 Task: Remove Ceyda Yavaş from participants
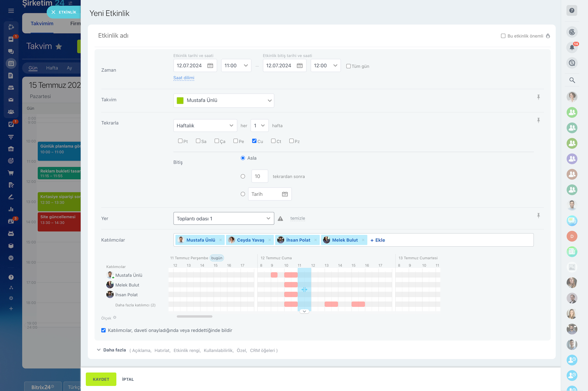269,240
